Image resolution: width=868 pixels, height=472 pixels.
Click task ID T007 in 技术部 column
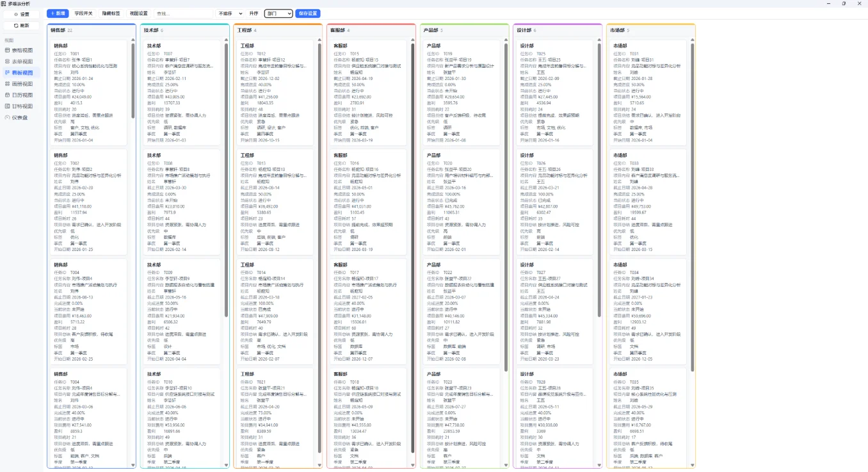[168, 54]
